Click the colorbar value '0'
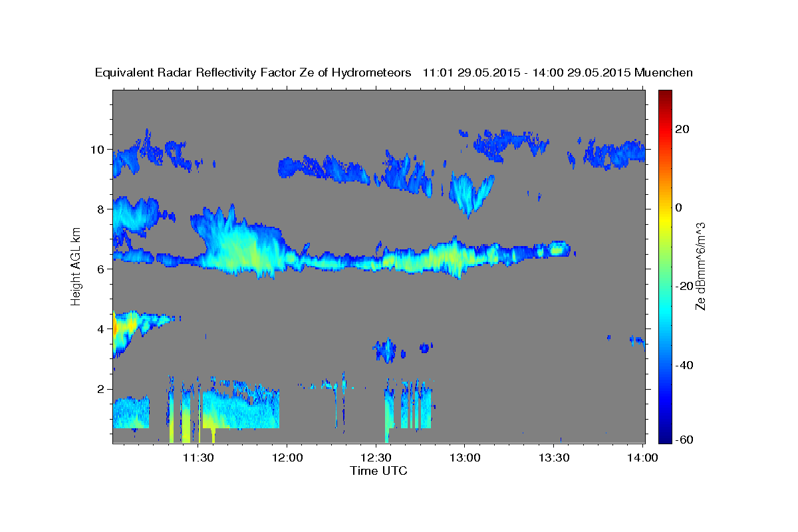Image resolution: width=798 pixels, height=532 pixels. [x=678, y=207]
